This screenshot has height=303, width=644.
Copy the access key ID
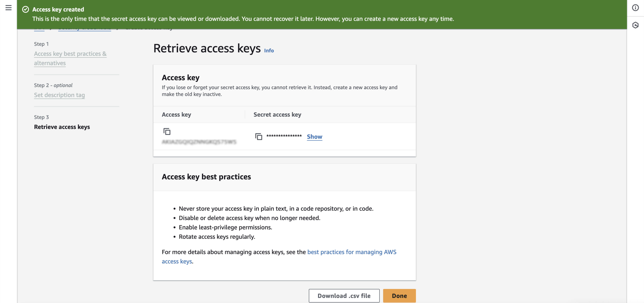[x=167, y=131]
